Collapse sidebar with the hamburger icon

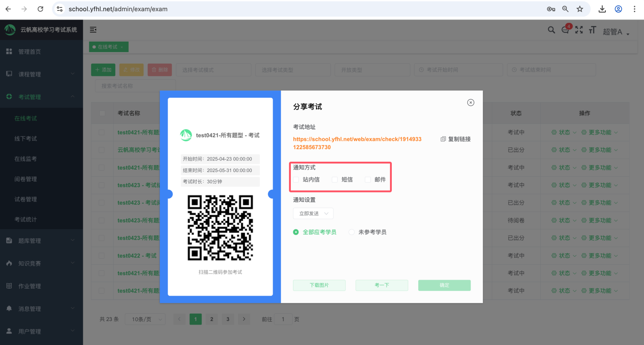click(x=93, y=29)
